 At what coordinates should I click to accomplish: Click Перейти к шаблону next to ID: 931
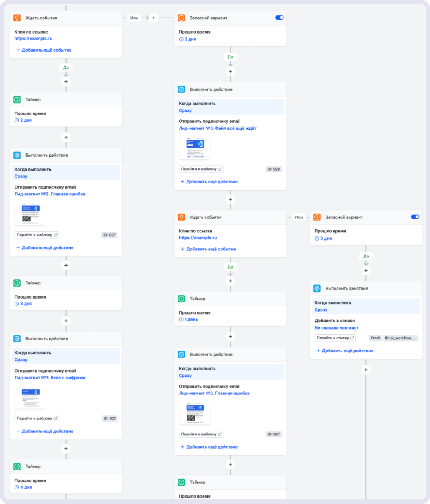coord(37,418)
